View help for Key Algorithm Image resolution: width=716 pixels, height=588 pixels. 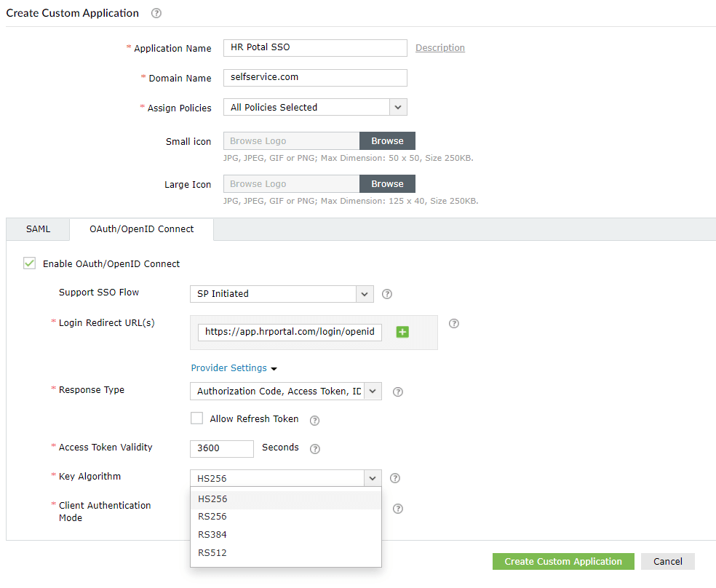tap(395, 478)
